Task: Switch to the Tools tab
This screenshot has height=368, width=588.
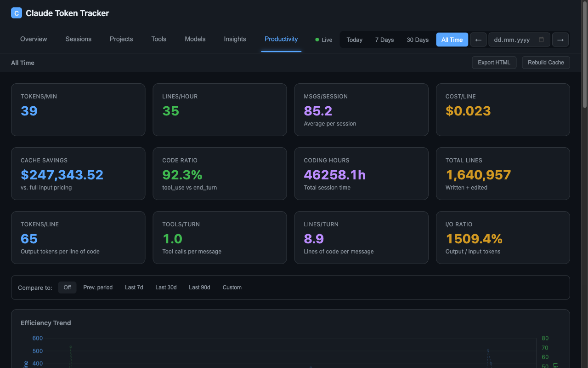Action: click(159, 39)
